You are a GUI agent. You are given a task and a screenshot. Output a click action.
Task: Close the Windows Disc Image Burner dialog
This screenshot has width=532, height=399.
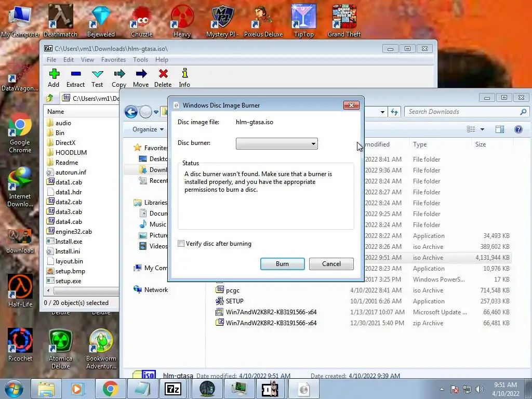tap(352, 105)
